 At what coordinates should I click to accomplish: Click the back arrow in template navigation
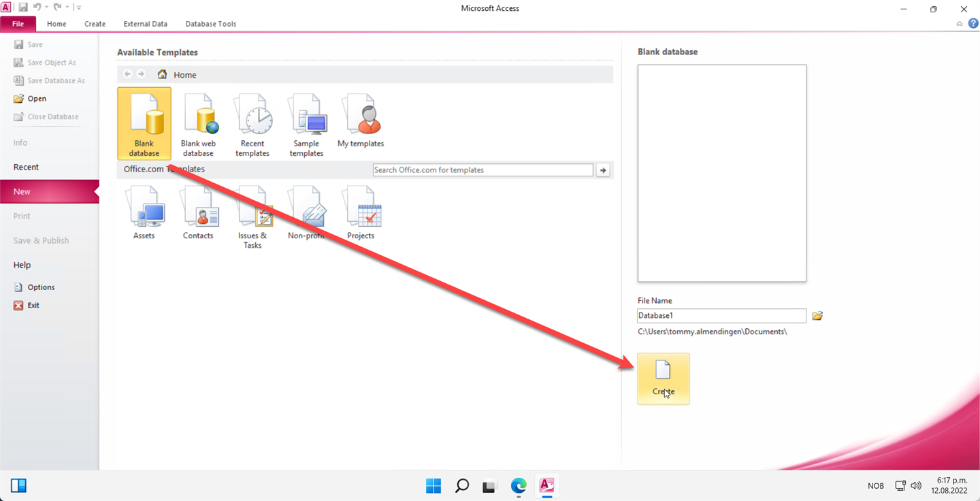point(127,74)
